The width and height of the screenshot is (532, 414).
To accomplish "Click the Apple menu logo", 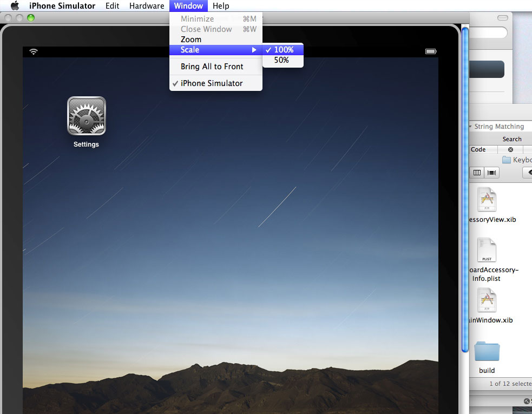I will point(15,6).
